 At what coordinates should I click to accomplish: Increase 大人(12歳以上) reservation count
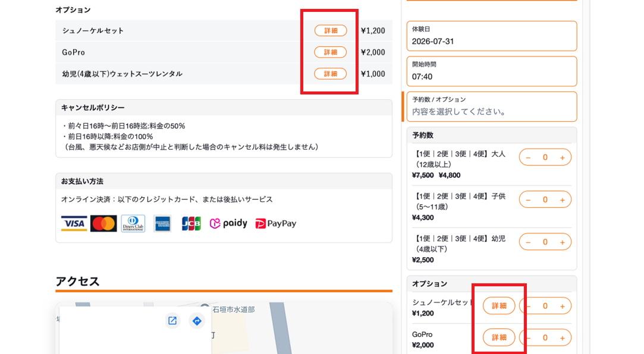563,157
